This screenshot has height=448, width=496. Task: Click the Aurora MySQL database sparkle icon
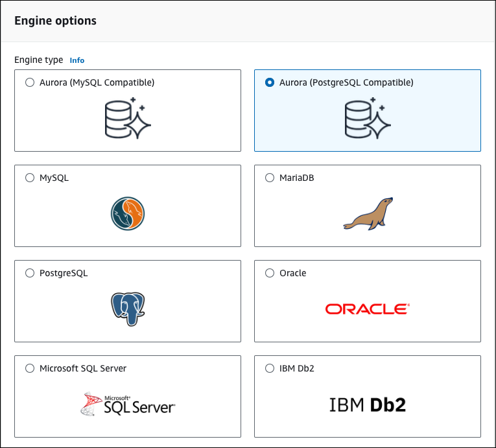(128, 118)
